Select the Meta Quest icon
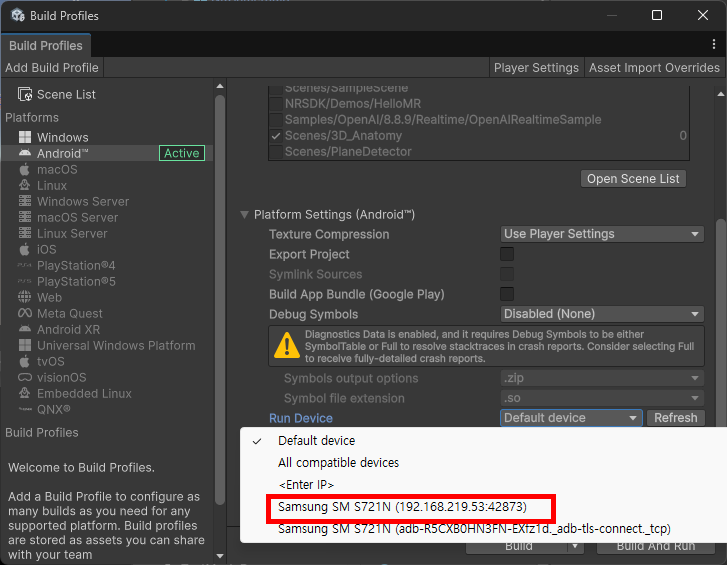This screenshot has height=565, width=727. tap(25, 313)
